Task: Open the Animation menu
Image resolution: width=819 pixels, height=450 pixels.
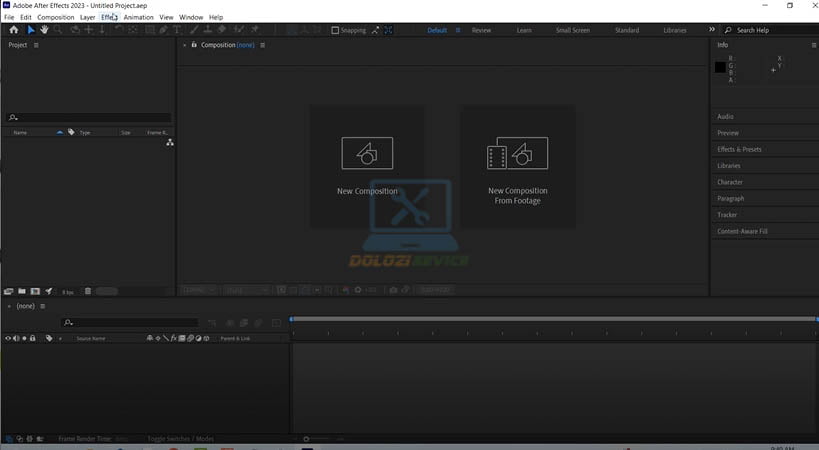Action: pyautogui.click(x=138, y=17)
